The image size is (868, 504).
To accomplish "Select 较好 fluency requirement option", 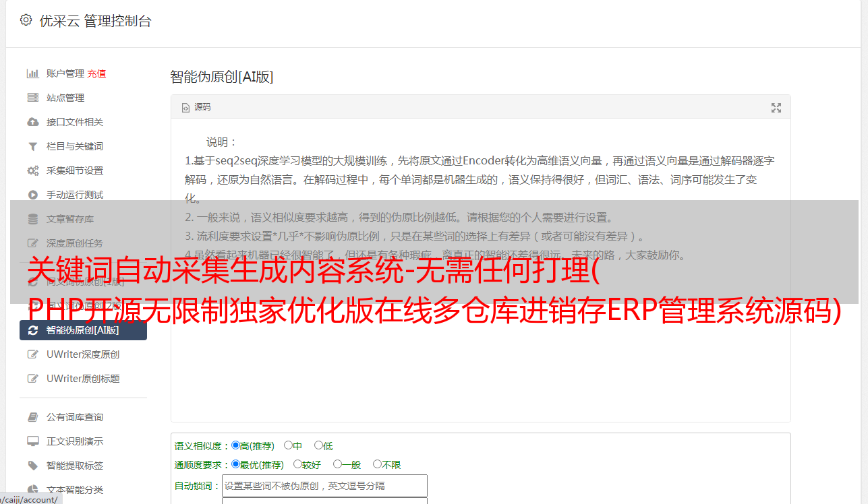I will (297, 464).
